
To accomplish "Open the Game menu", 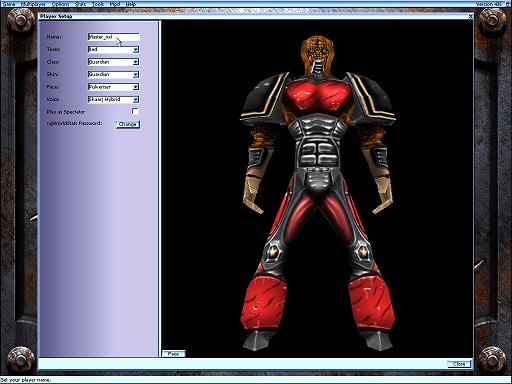I will point(9,4).
